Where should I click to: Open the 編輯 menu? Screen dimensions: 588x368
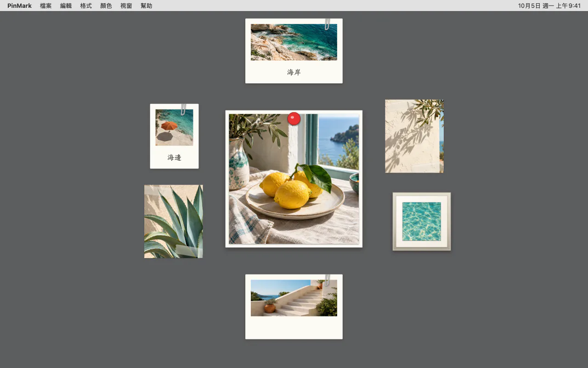[66, 6]
